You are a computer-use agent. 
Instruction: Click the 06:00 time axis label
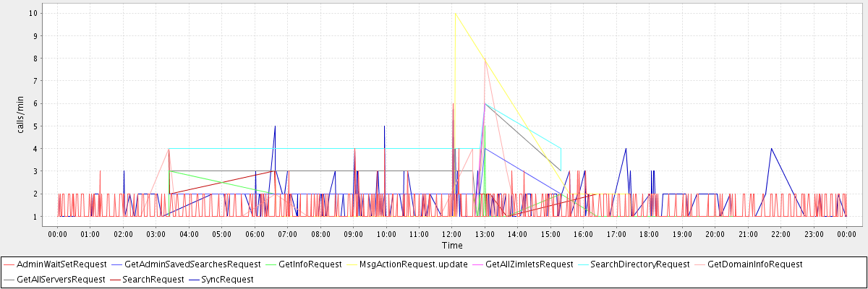point(255,235)
